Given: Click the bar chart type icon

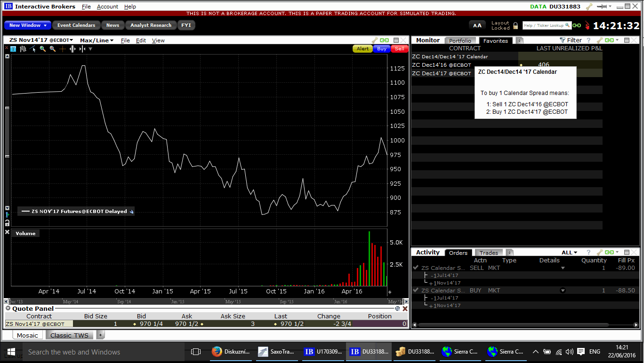Looking at the screenshot, I should 23,49.
